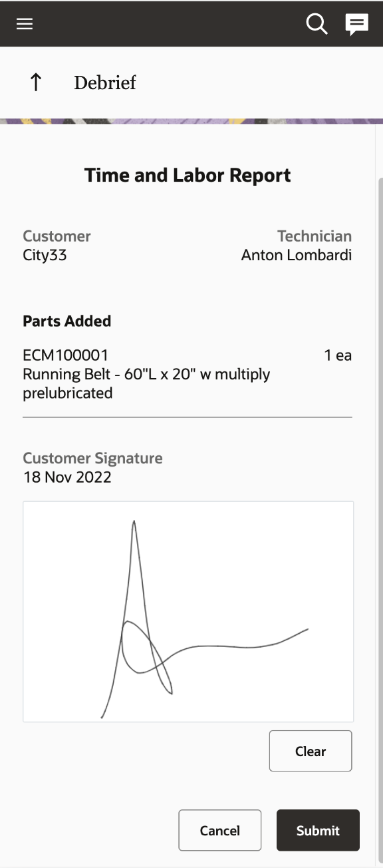
Task: Open the hamburger navigation menu
Action: coord(25,24)
